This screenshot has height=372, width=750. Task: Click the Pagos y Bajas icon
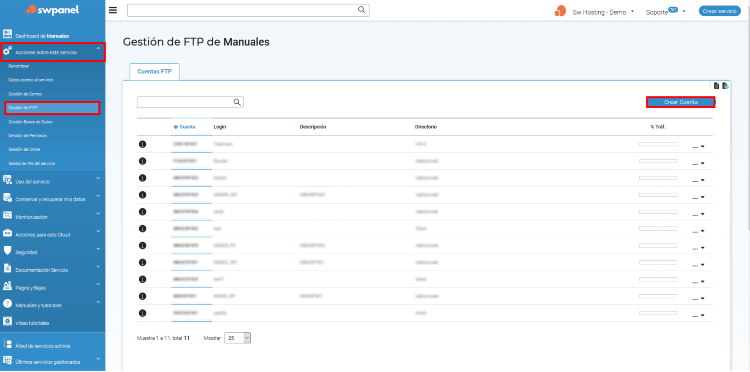coord(7,286)
